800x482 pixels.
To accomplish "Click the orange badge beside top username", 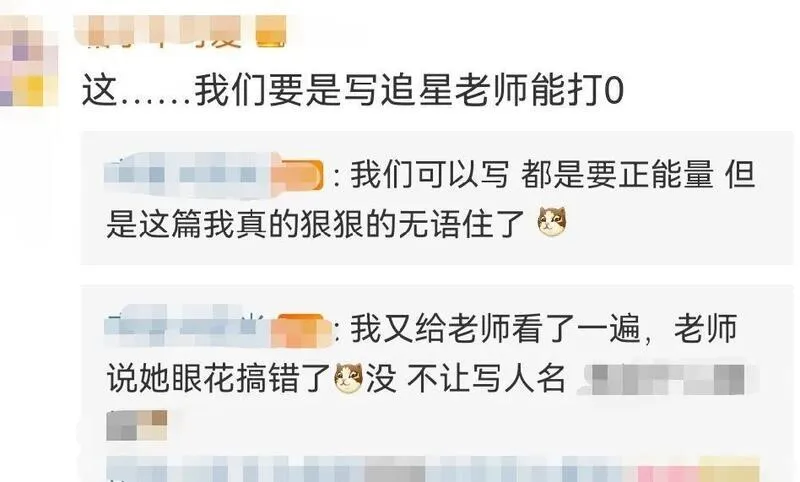I will 270,32.
